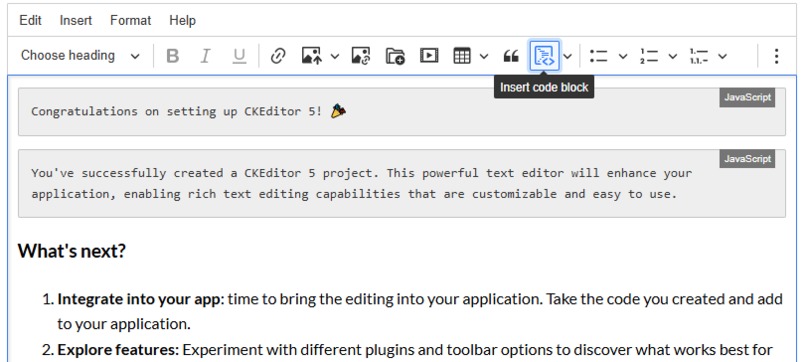Insert media embed
Screen dimensions: 806x362
[x=429, y=56]
